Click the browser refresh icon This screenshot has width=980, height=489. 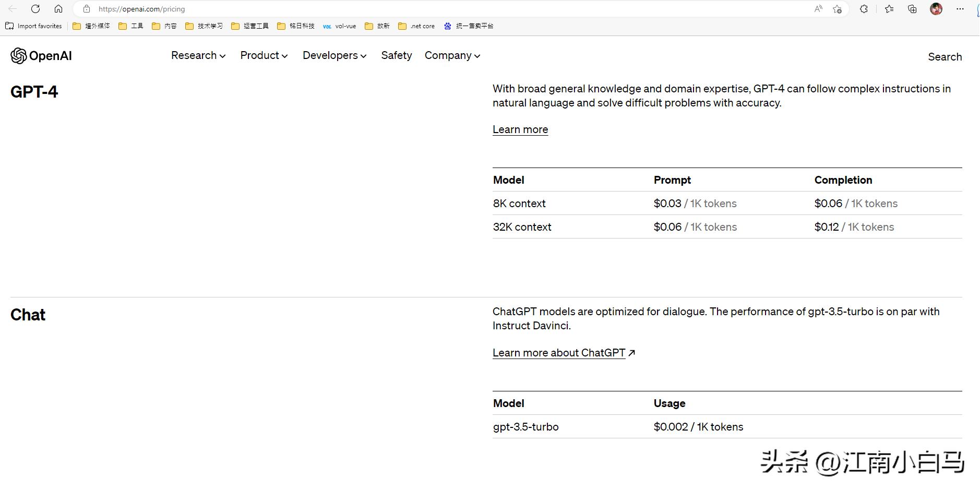[x=35, y=9]
